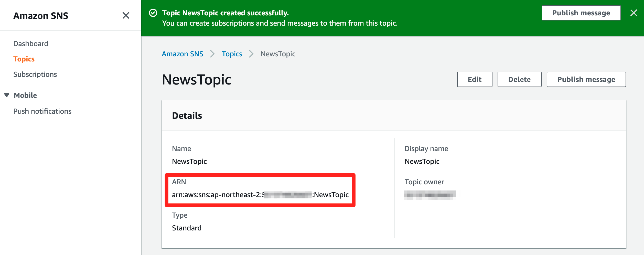Viewport: 644px width, 255px height.
Task: Click the Details panel header
Action: (394, 115)
